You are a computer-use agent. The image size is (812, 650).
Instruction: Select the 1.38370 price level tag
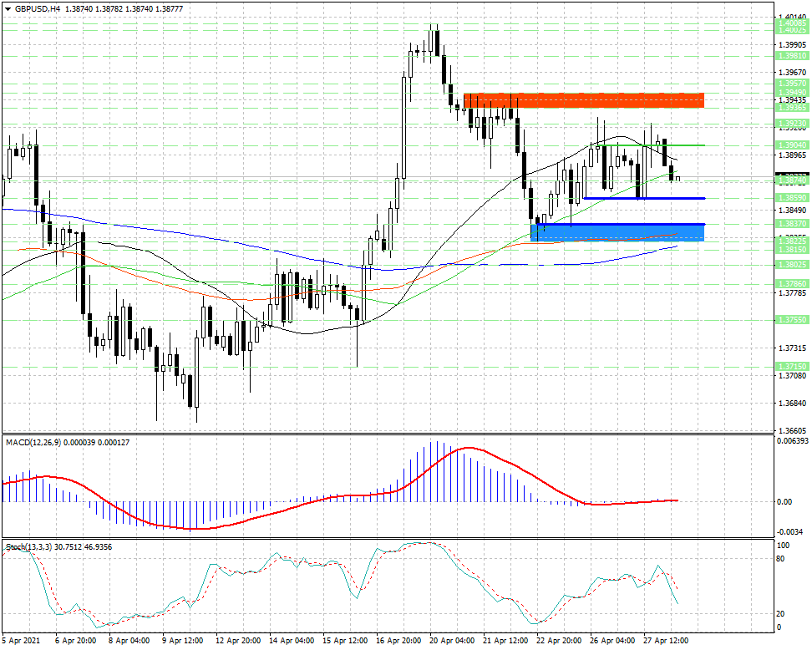[x=792, y=223]
